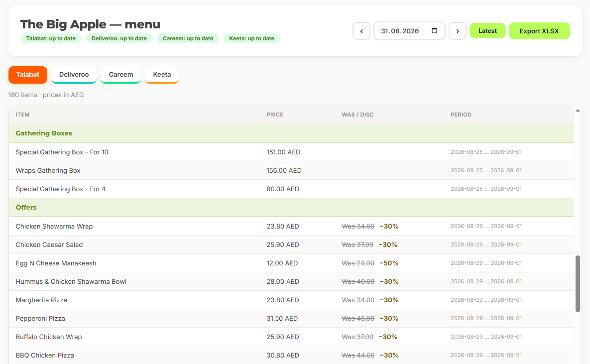Screen dimensions: 590x364
Task: Click the price '28.00 AED'
Action: (283, 281)
